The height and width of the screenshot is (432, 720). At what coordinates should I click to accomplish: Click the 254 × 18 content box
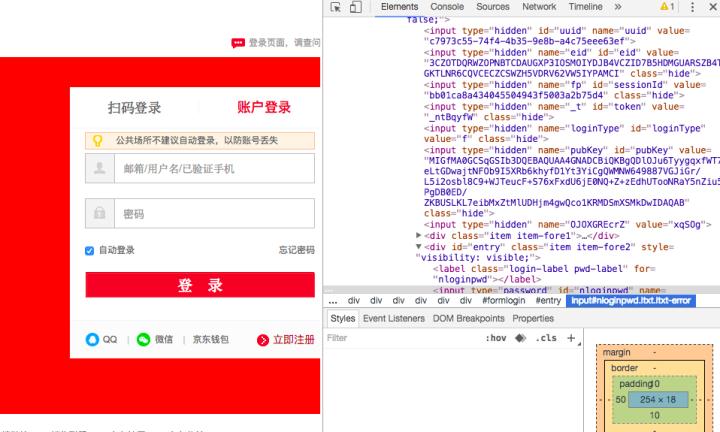(658, 399)
